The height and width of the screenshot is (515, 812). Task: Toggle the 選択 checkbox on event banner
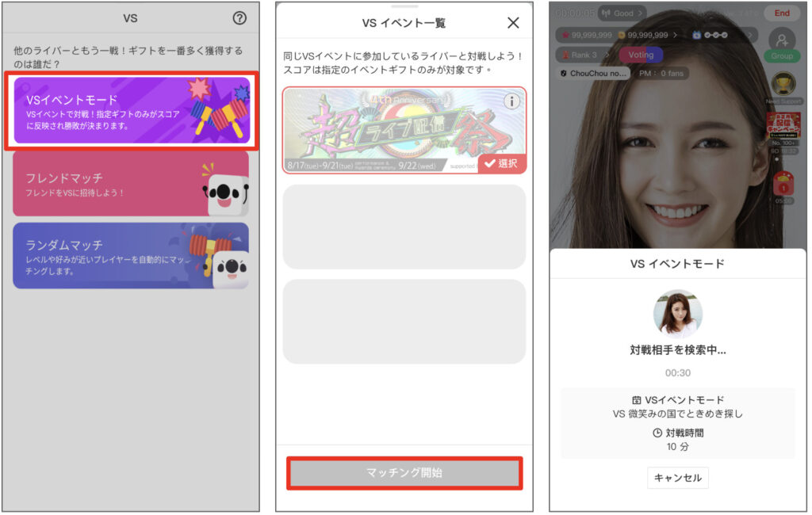[502, 163]
